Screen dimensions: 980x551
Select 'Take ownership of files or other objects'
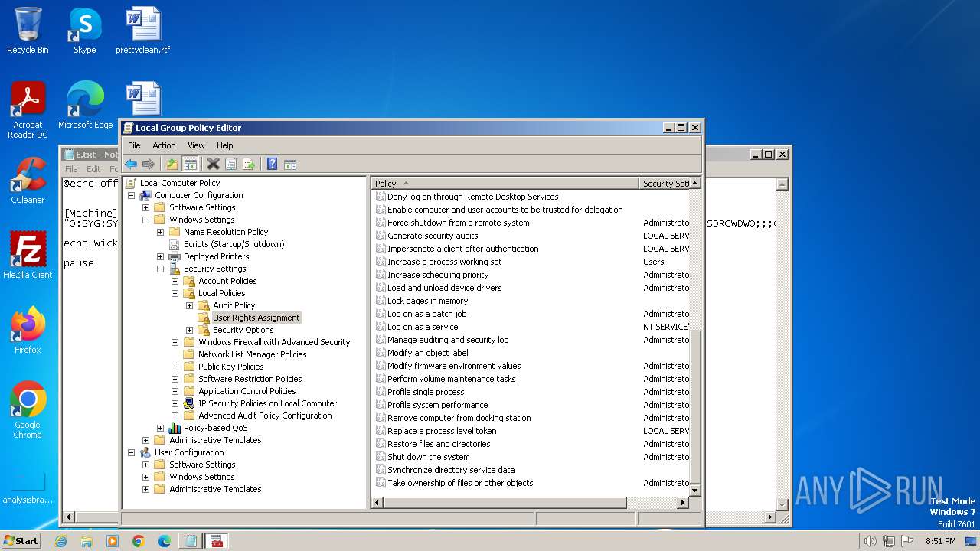click(x=460, y=483)
